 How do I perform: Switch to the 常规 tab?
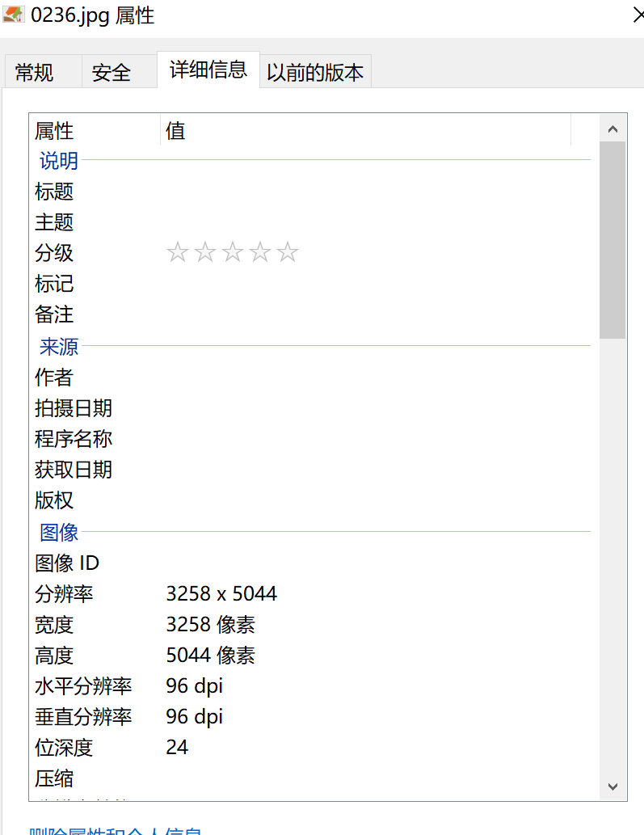pyautogui.click(x=35, y=73)
